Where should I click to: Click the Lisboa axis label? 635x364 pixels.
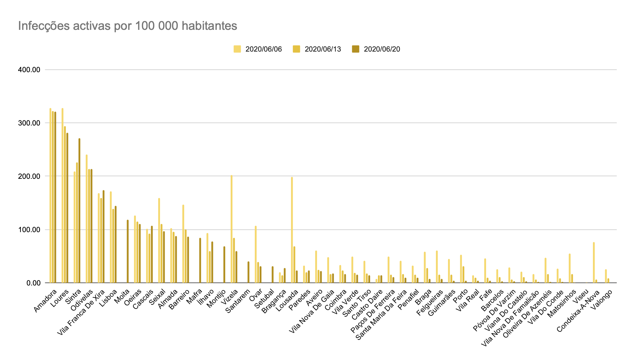click(108, 298)
